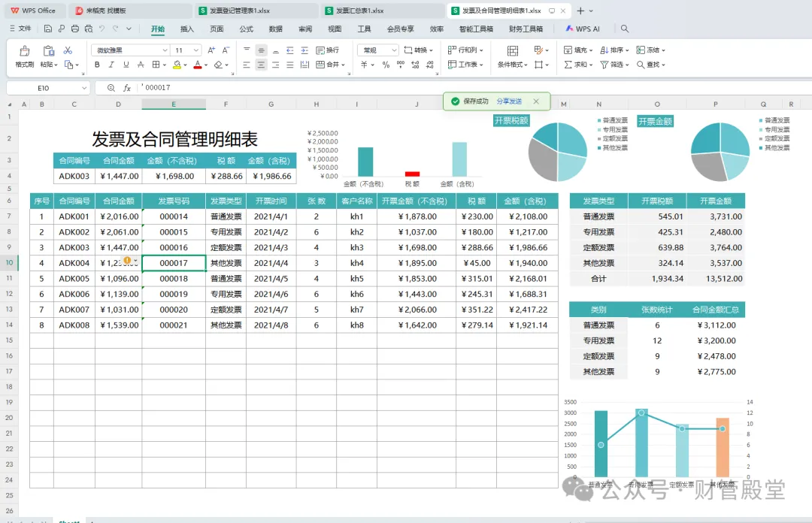Click the Print Preview icon
This screenshot has height=523, width=812.
[89, 29]
